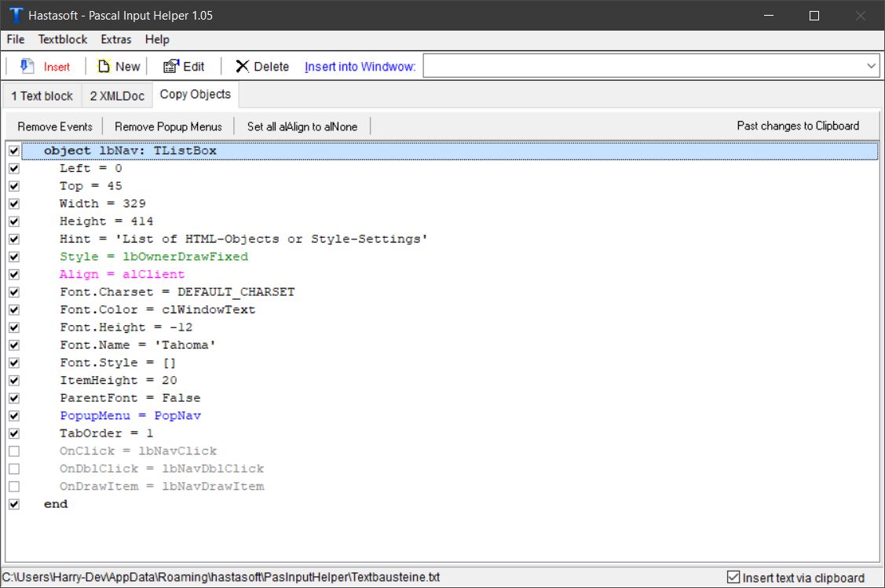885x588 pixels.
Task: Open the Extras menu
Action: click(115, 39)
